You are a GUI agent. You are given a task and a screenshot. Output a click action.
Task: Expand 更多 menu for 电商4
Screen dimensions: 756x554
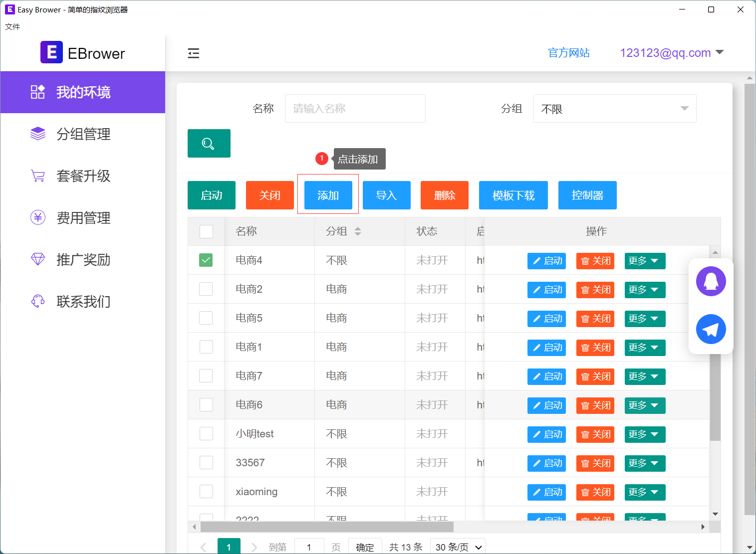point(645,261)
